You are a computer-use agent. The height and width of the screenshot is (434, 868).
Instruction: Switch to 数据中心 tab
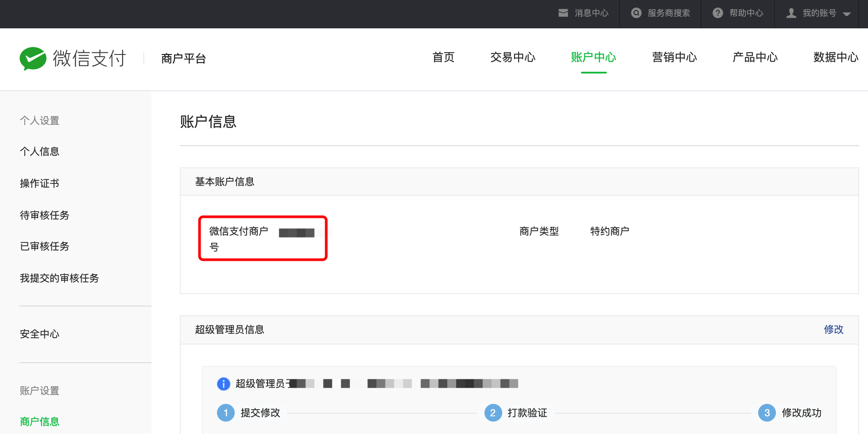tap(836, 57)
